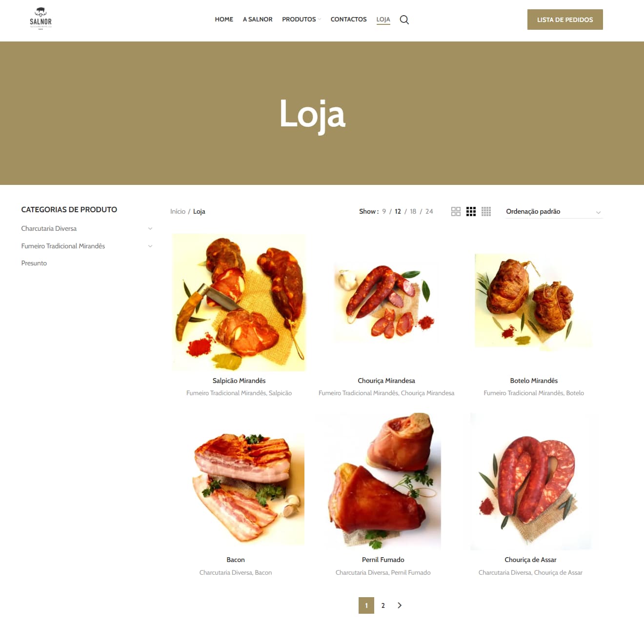This screenshot has height=644, width=644.
Task: Expand Fumeiro Tradicional Mirandês chevron
Action: (x=150, y=246)
